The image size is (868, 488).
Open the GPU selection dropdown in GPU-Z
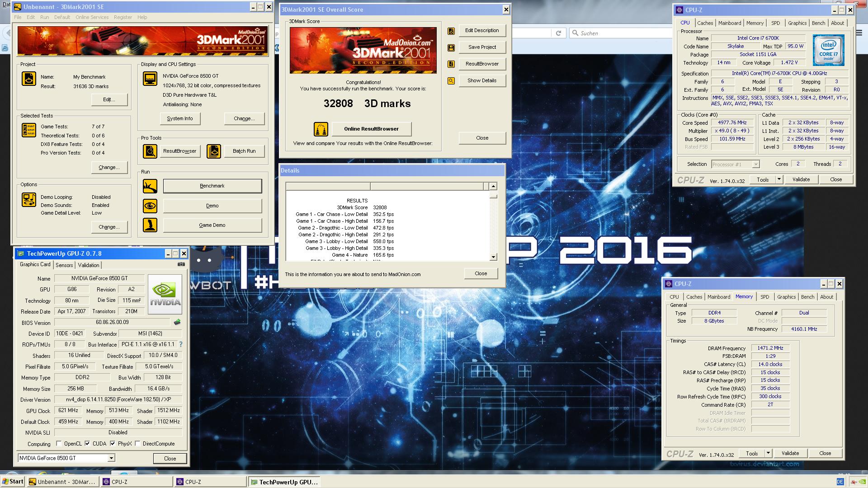(111, 458)
